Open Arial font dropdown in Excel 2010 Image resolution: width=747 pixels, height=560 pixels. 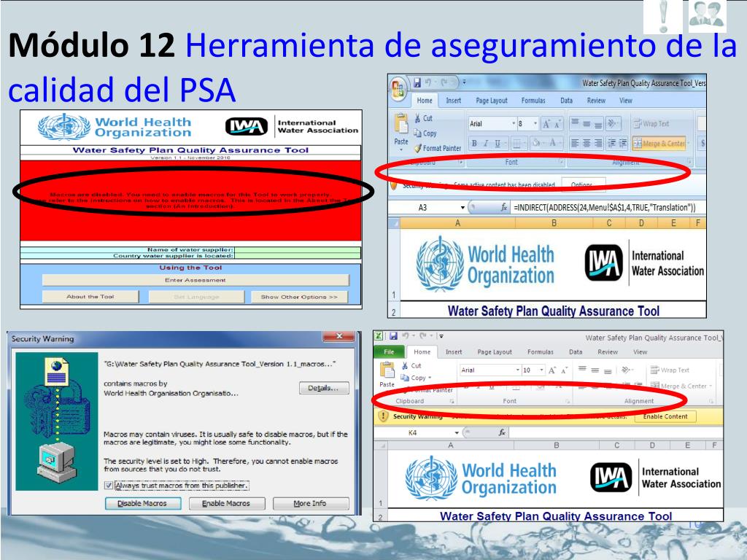click(x=517, y=370)
